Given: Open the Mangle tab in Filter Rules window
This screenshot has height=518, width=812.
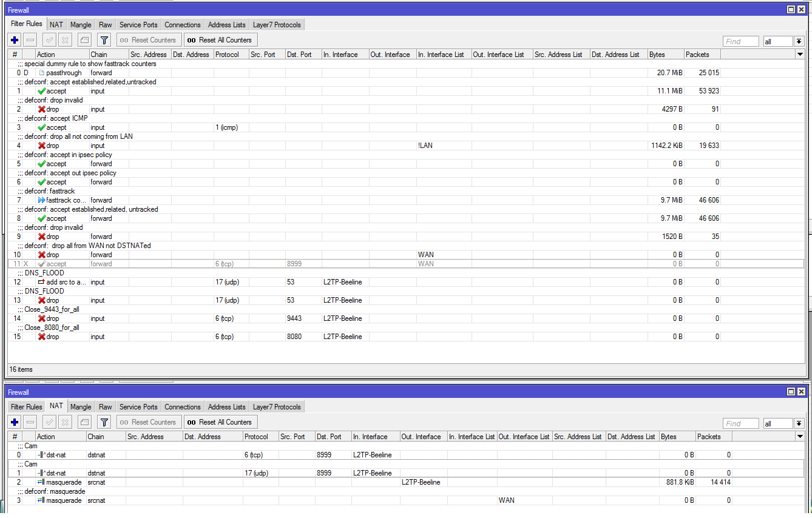Looking at the screenshot, I should [81, 25].
